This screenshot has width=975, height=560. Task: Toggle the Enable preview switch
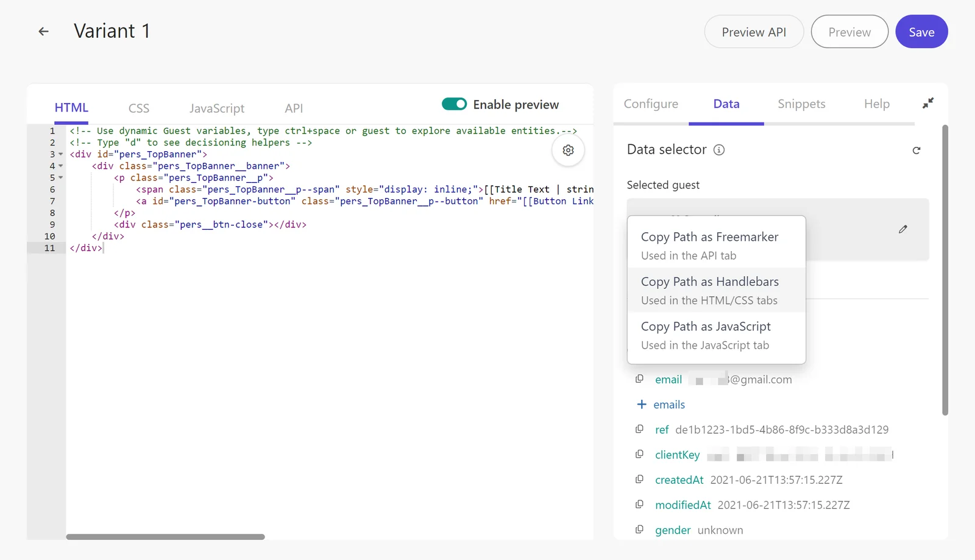[x=454, y=104]
